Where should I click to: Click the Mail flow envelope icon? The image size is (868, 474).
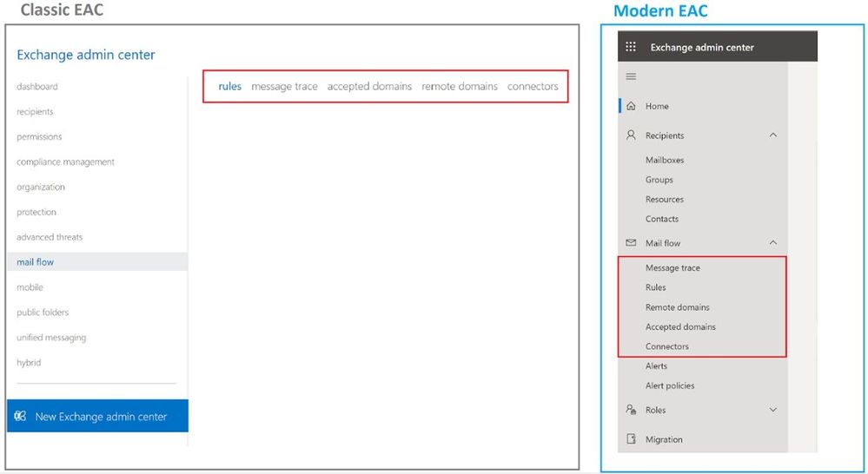[631, 243]
